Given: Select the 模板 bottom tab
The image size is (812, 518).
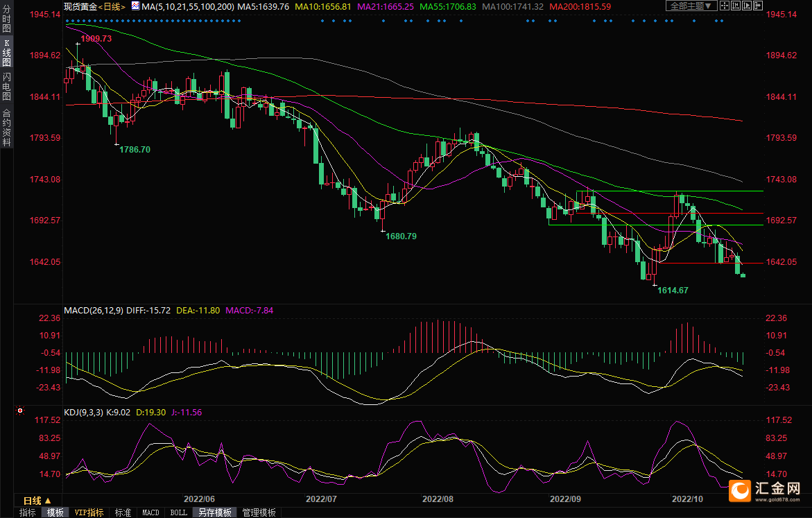Looking at the screenshot, I should pos(55,512).
